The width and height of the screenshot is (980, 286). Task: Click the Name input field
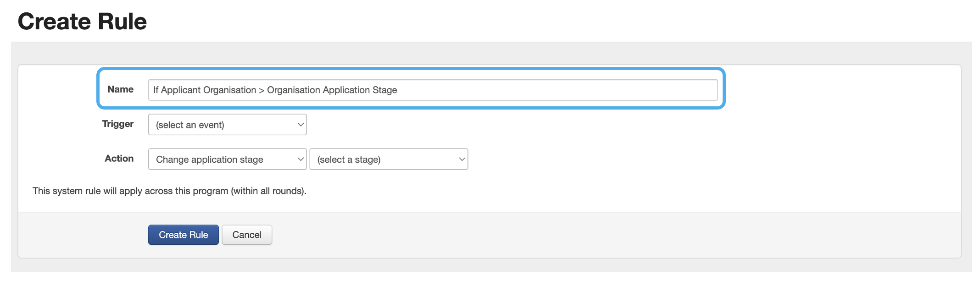(x=432, y=90)
